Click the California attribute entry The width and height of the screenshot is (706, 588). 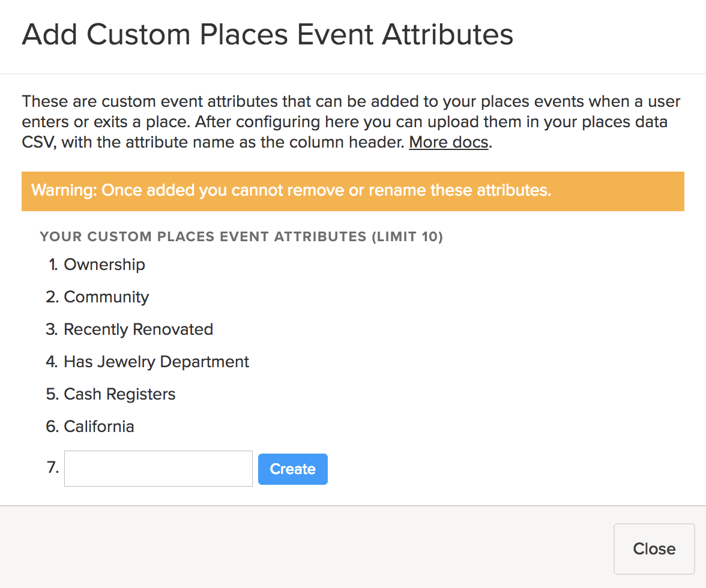pos(99,427)
